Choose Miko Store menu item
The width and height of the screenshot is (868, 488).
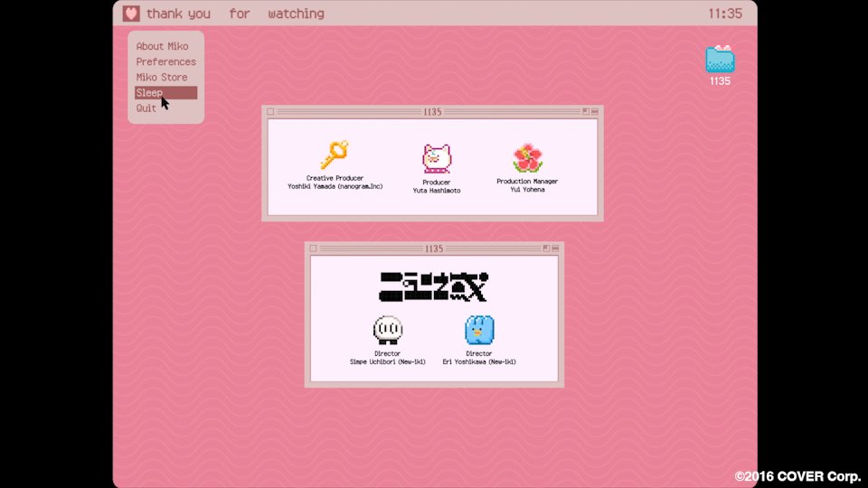click(x=162, y=78)
